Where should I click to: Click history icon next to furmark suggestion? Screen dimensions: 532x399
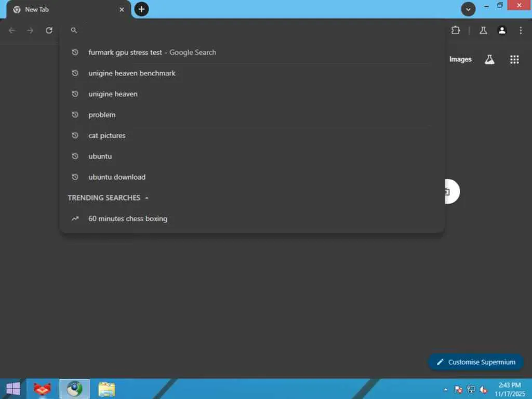(75, 52)
